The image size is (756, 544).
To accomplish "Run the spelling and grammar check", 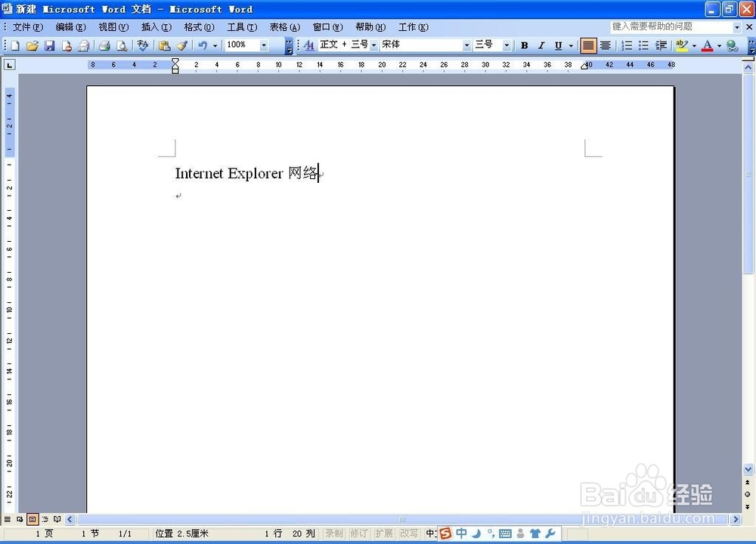I will [x=142, y=46].
